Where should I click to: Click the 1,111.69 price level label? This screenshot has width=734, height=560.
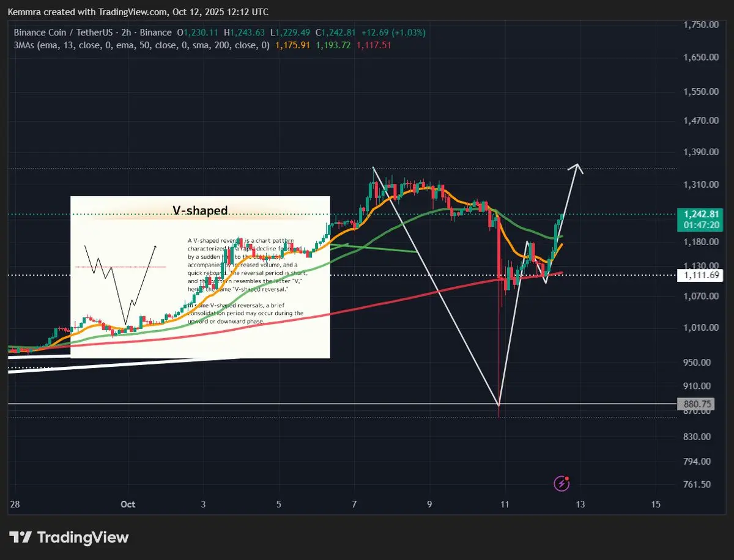[x=700, y=275]
